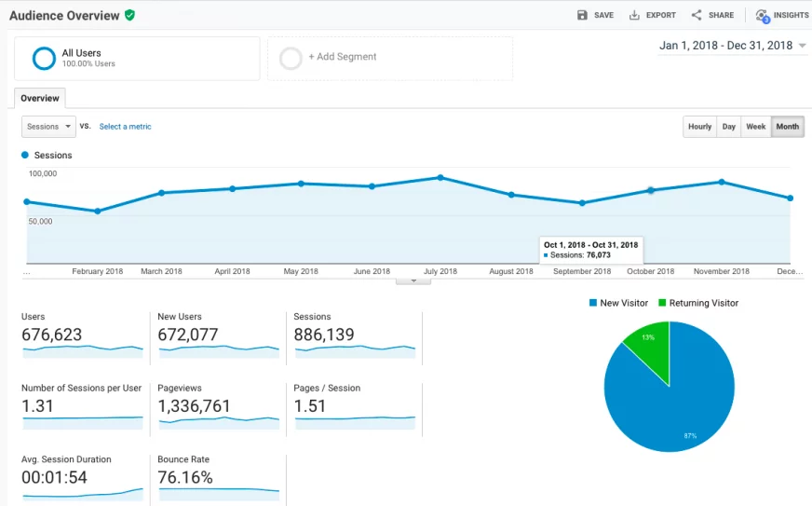Open the Insights panel icon

coord(763,16)
